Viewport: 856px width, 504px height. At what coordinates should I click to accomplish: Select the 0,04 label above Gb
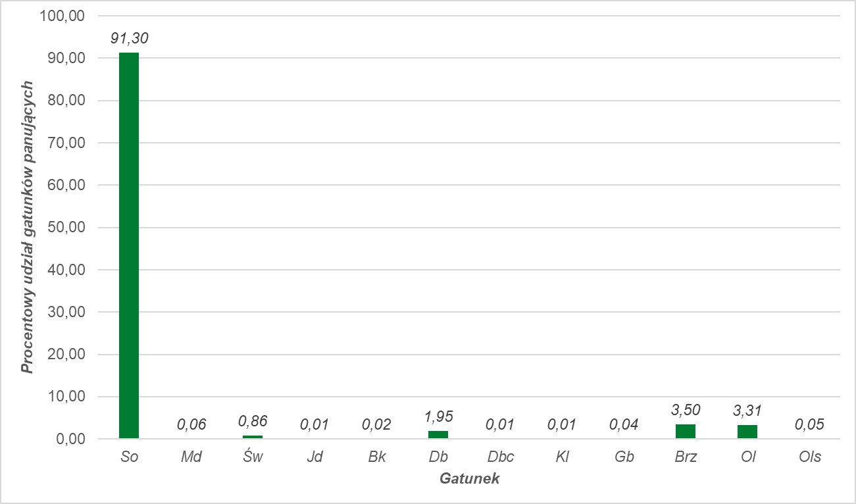click(x=624, y=424)
